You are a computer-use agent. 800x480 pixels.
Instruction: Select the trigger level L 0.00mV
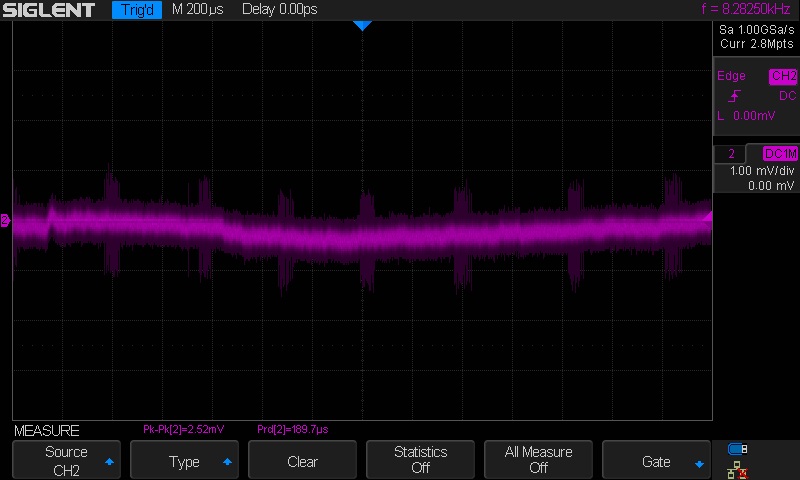coord(746,116)
